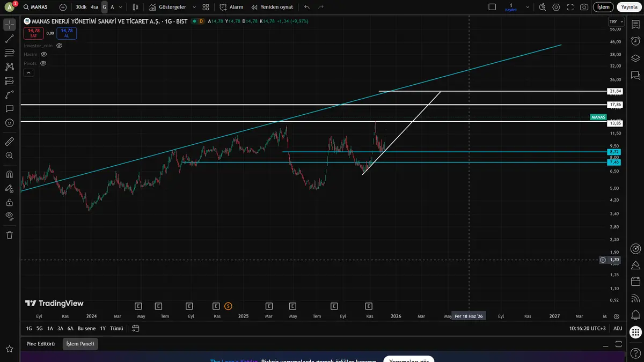This screenshot has width=644, height=362.
Task: Expand the timeframe dropdown arrow
Action: [120, 7]
